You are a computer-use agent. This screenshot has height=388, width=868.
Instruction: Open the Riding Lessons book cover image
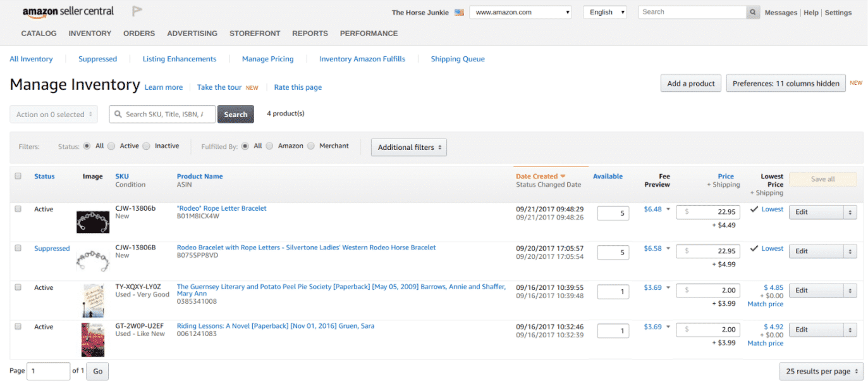tap(93, 340)
